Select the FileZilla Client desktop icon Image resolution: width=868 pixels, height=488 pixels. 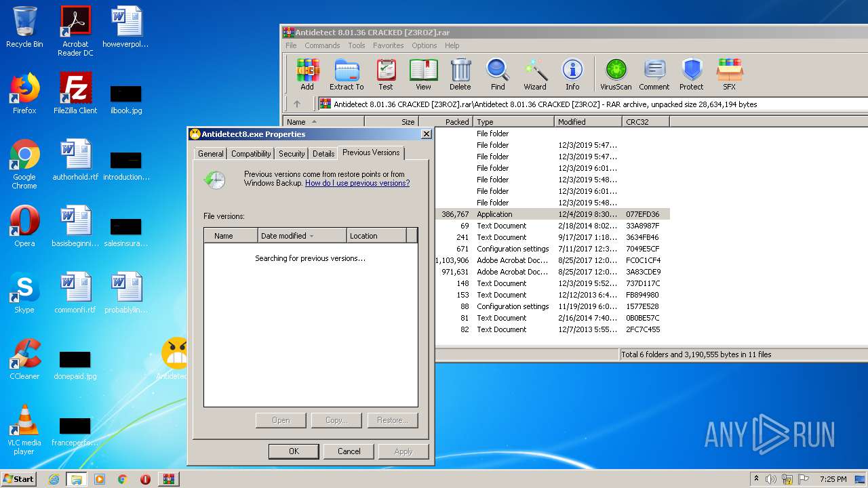click(75, 94)
